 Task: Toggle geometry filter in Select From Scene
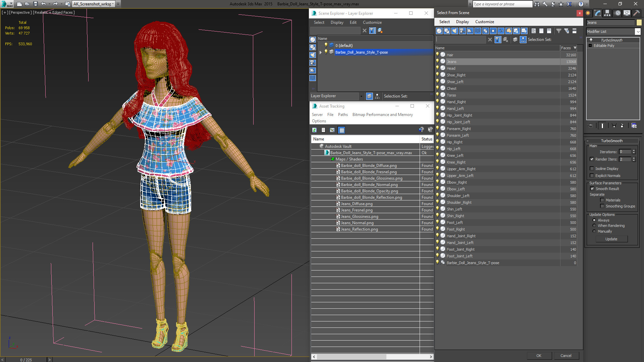pyautogui.click(x=439, y=31)
